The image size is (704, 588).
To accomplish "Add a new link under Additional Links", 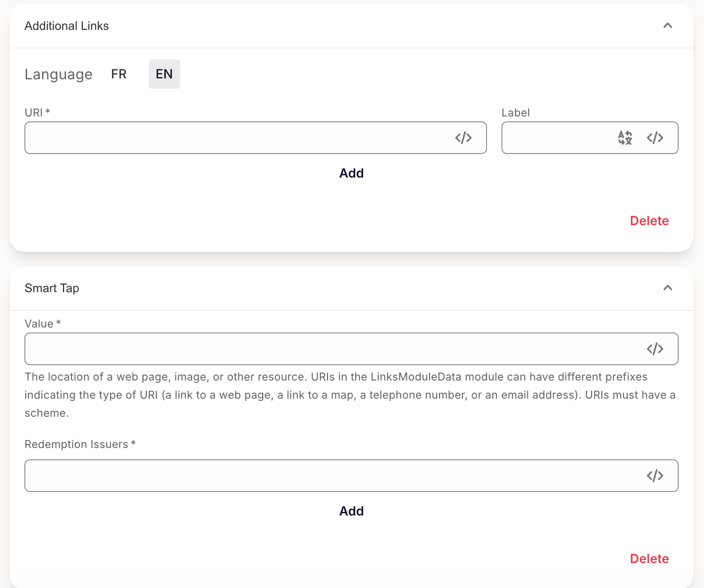I will [x=352, y=173].
